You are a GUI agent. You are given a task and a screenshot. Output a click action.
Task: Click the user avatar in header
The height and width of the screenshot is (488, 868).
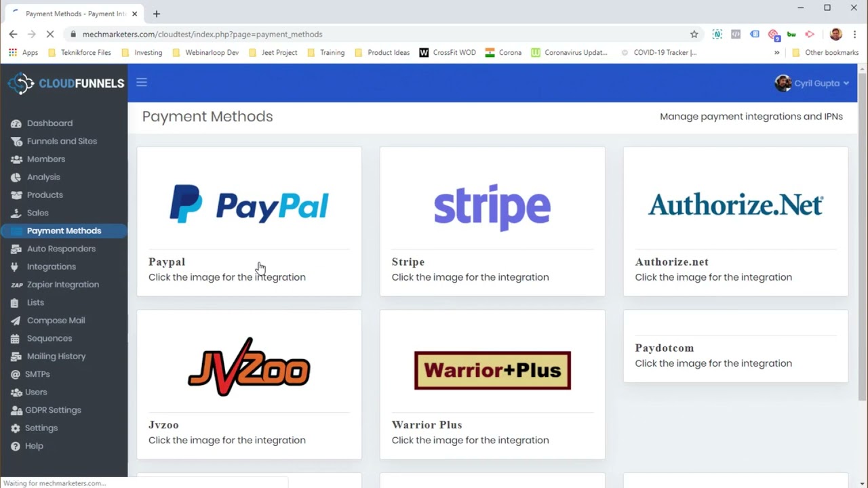point(783,83)
